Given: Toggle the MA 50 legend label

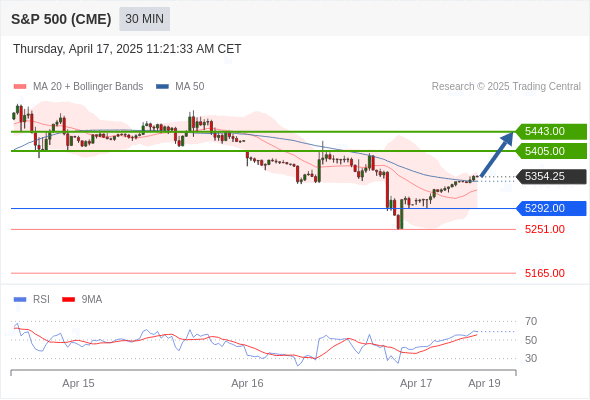Looking at the screenshot, I should pos(190,87).
